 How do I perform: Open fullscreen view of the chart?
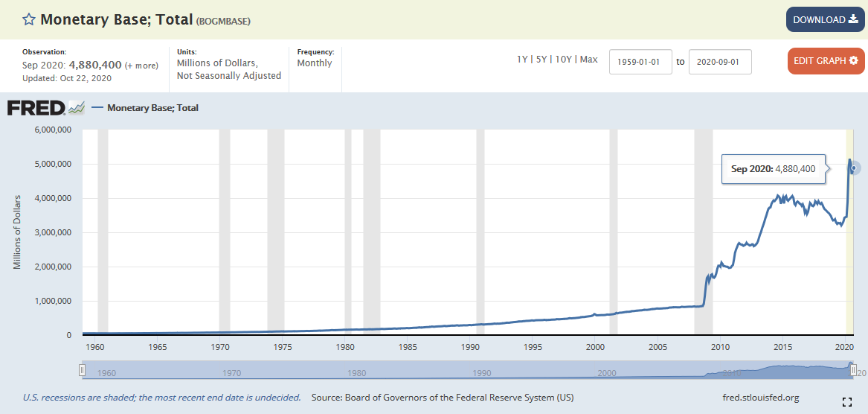[846, 402]
